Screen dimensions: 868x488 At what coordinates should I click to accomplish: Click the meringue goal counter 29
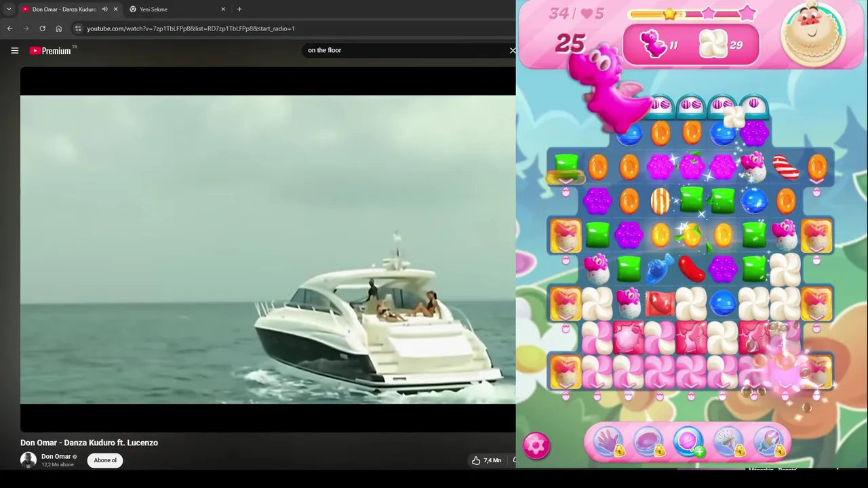pyautogui.click(x=722, y=45)
